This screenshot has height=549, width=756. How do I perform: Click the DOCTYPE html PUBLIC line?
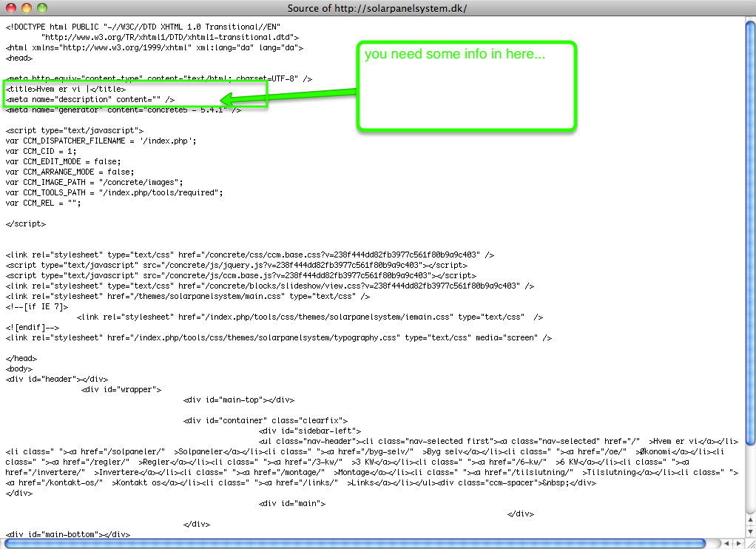click(144, 27)
